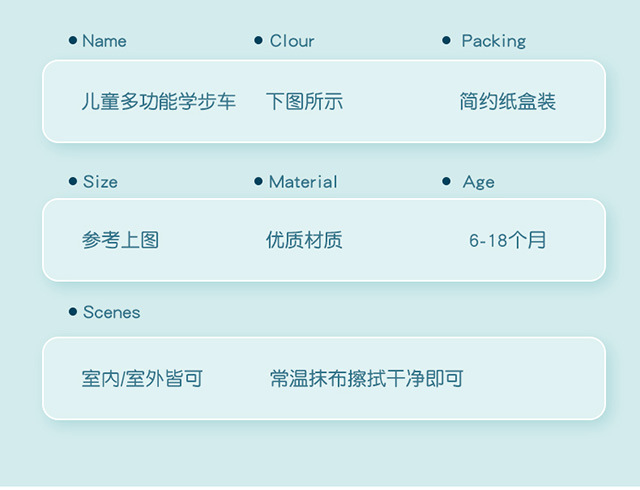Click the bullet dot before Age
Viewport: 640px width, 490px height.
coord(447,181)
